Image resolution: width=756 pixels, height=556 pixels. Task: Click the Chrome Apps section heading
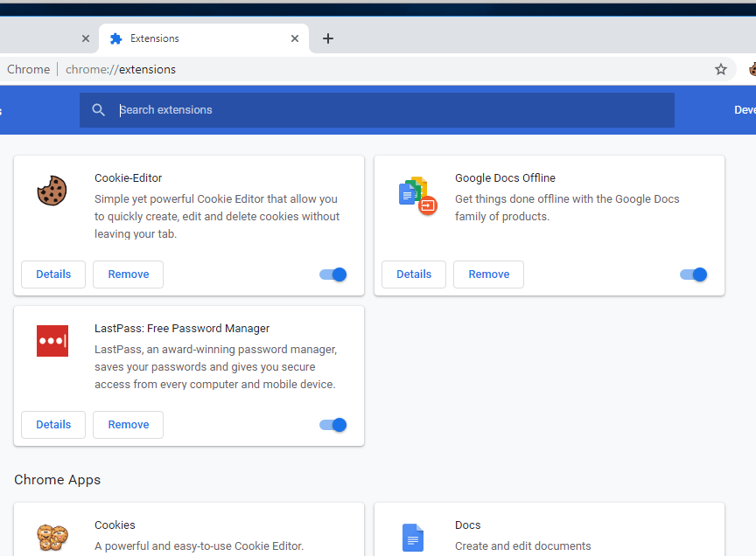point(58,480)
